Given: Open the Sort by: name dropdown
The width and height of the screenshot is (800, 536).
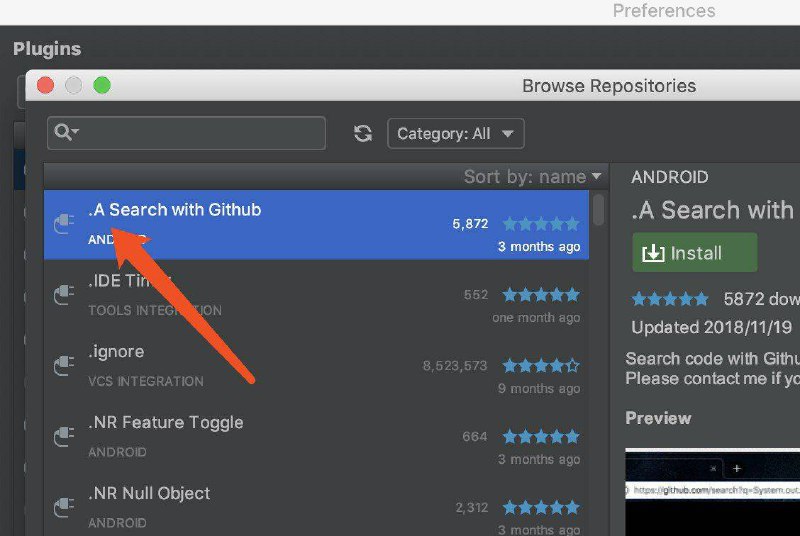Looking at the screenshot, I should pyautogui.click(x=532, y=177).
